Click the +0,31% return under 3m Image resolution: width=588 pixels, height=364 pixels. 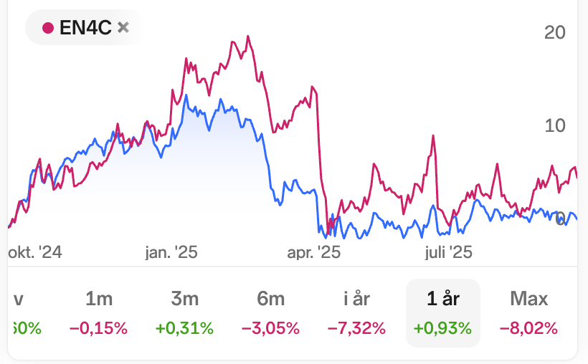(x=184, y=328)
